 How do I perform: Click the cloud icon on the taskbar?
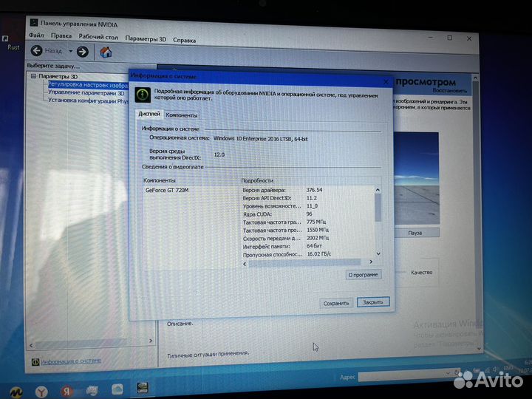pos(117,389)
